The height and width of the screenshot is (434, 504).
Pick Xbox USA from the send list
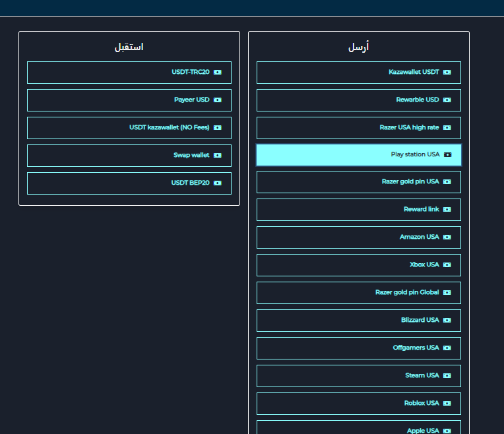click(x=359, y=265)
